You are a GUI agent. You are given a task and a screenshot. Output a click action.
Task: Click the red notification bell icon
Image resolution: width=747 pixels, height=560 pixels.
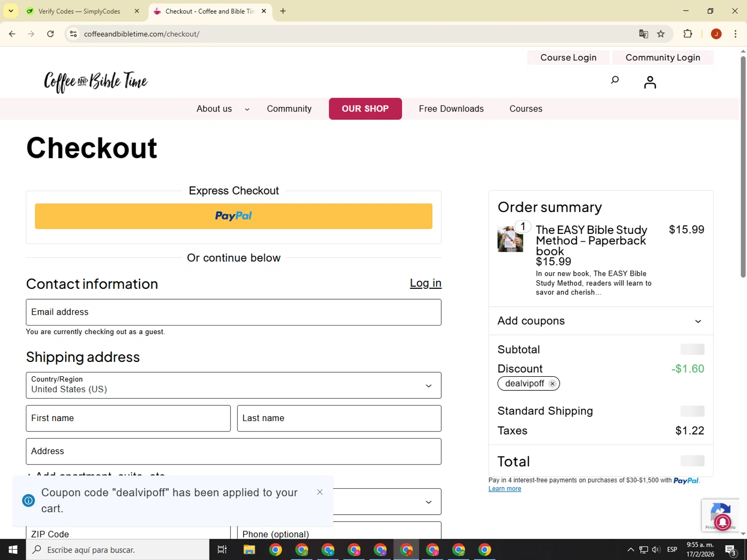click(x=723, y=522)
